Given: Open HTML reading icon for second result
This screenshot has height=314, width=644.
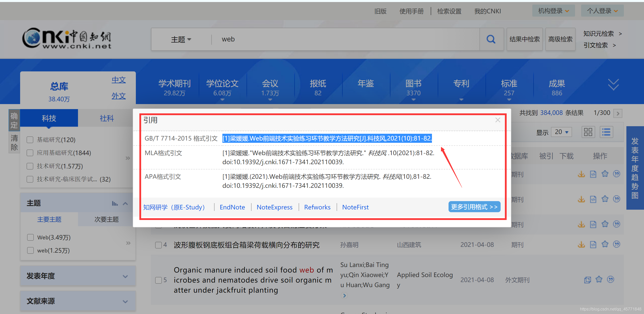Looking at the screenshot, I should 593,199.
